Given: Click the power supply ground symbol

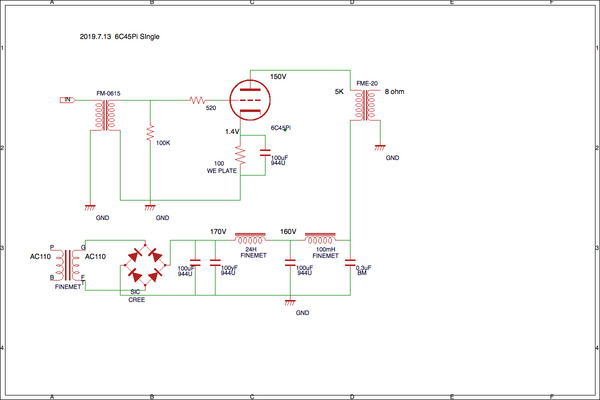Looking at the screenshot, I should pyautogui.click(x=290, y=303).
